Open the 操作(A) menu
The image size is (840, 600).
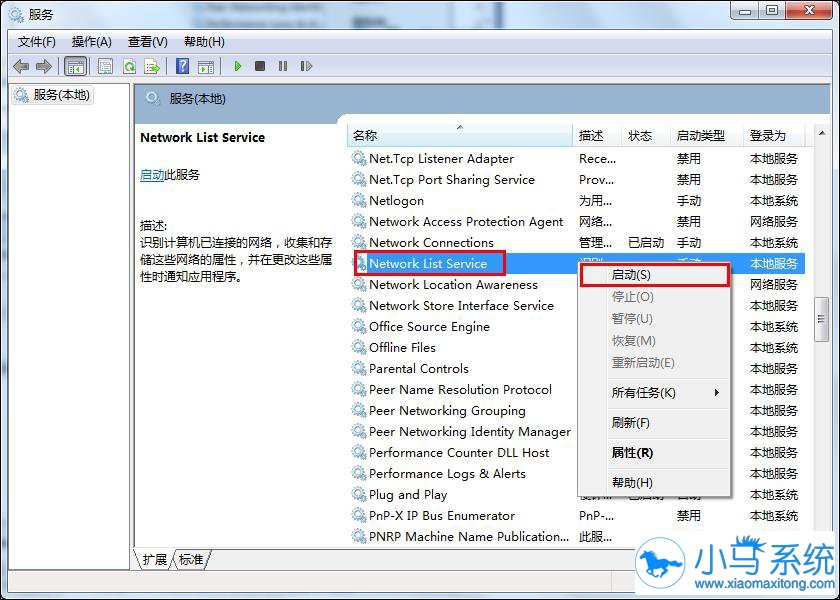[92, 42]
